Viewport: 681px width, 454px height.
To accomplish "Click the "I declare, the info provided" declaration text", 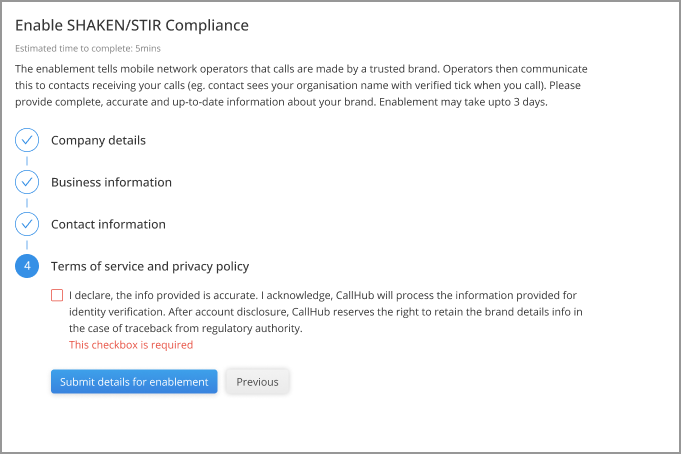I will 325,312.
